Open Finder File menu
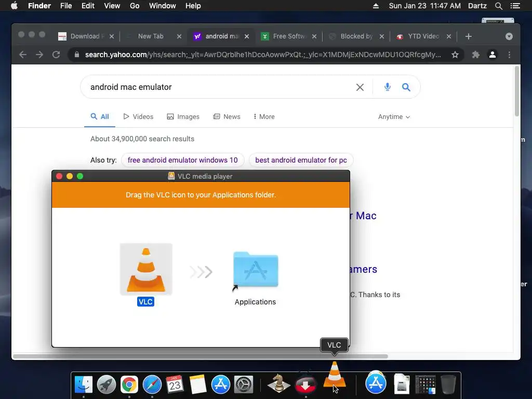Screen dimensions: 532x399 coord(66,6)
